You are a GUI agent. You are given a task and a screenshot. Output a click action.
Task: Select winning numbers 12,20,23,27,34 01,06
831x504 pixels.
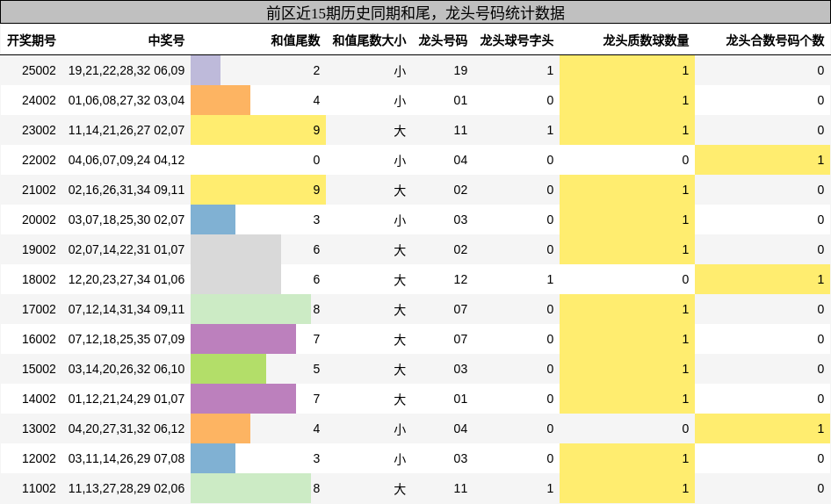[x=126, y=279]
